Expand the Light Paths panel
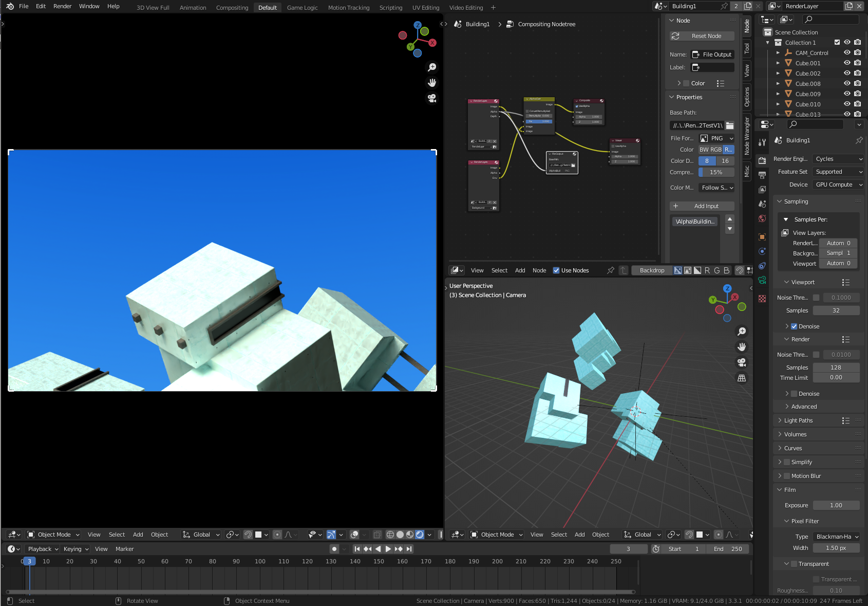Viewport: 868px width, 606px height. pos(798,420)
